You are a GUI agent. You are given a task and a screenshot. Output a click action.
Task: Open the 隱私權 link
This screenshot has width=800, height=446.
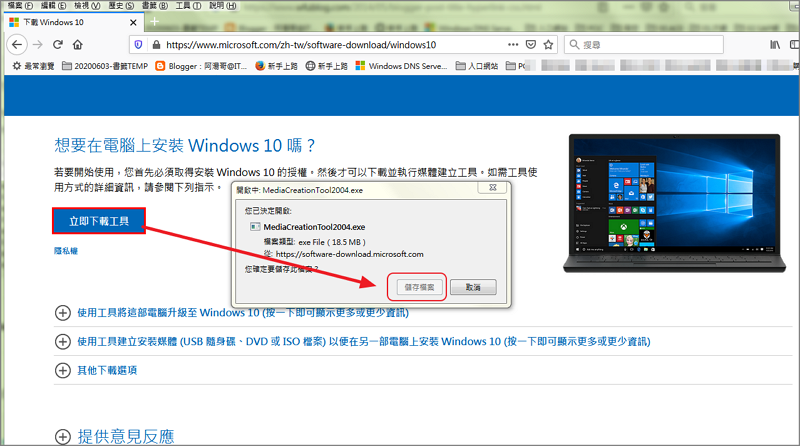click(x=66, y=251)
